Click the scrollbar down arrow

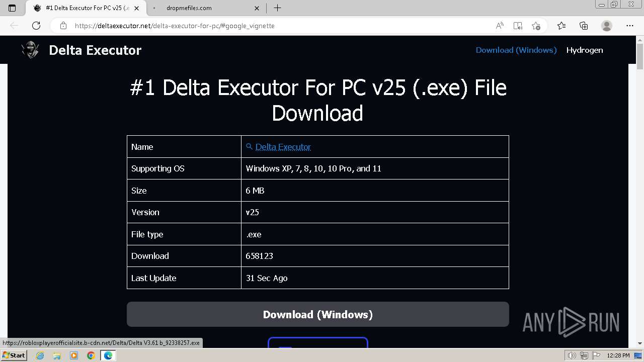click(x=640, y=344)
